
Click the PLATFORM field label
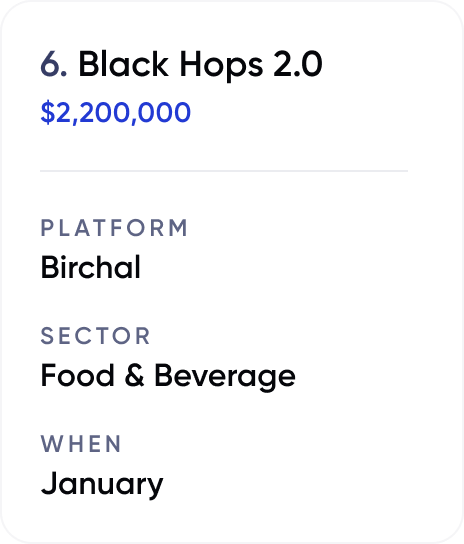(114, 228)
